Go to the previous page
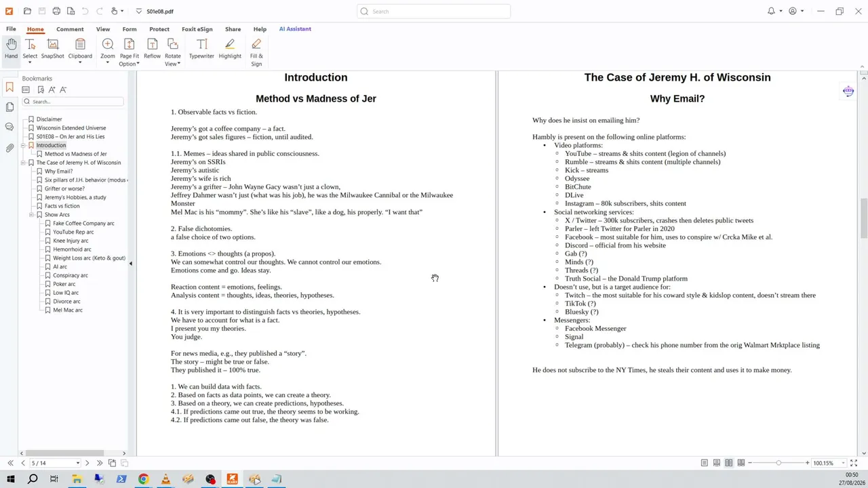Image resolution: width=868 pixels, height=488 pixels. point(23,463)
